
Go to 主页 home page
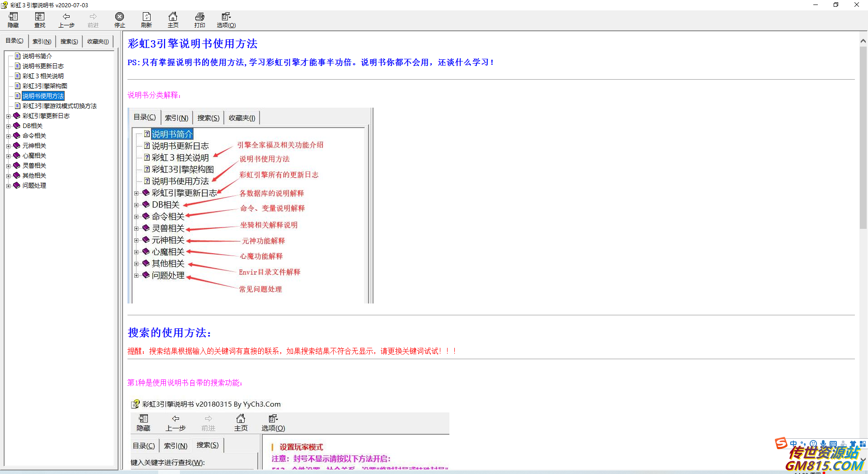(173, 20)
